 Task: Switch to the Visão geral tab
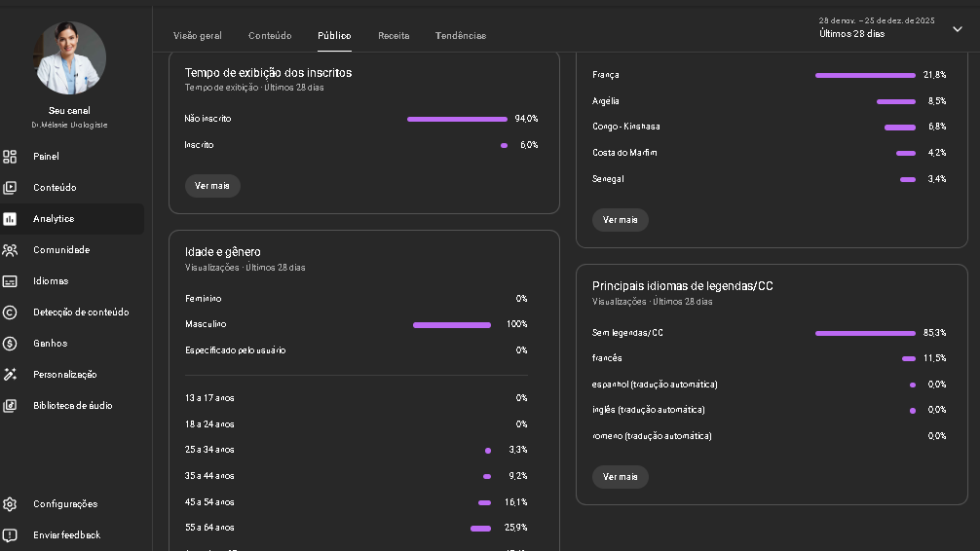click(197, 36)
